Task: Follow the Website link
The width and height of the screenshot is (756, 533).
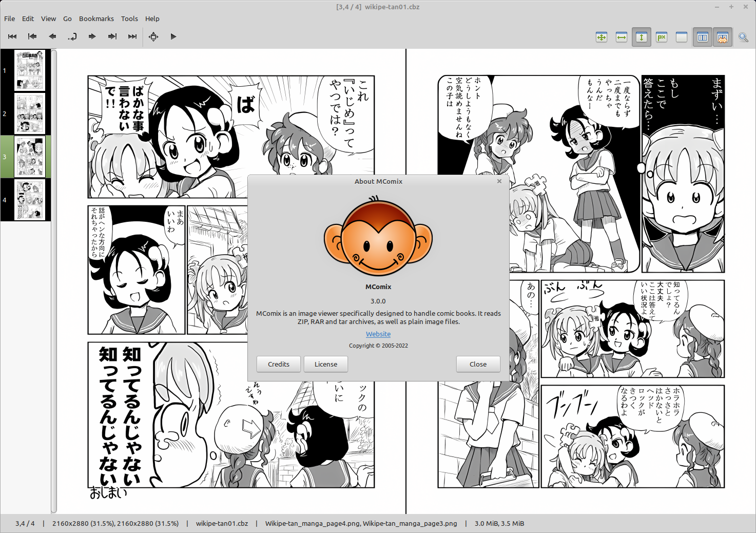Action: pos(378,334)
